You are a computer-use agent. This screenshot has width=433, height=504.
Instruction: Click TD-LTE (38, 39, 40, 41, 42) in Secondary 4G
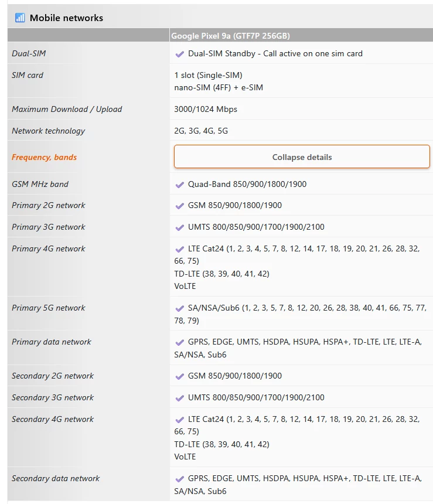[x=222, y=444]
